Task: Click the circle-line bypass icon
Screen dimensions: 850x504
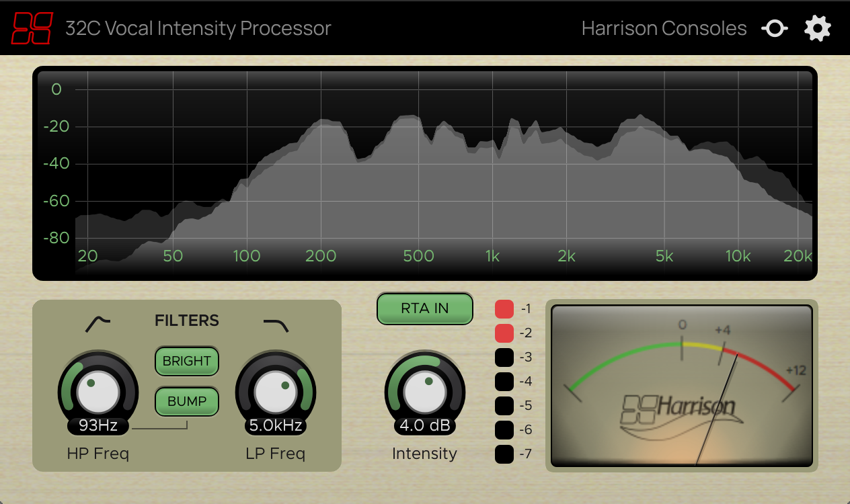Action: pos(774,29)
